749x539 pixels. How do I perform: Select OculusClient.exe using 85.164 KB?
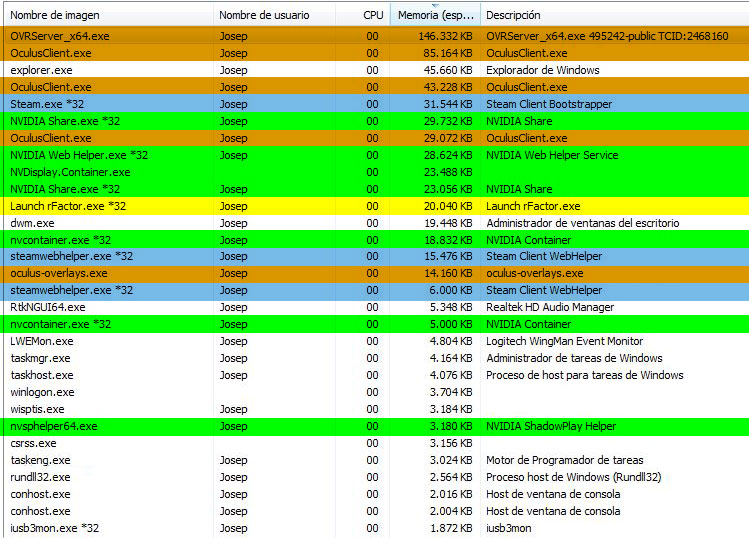(x=376, y=53)
